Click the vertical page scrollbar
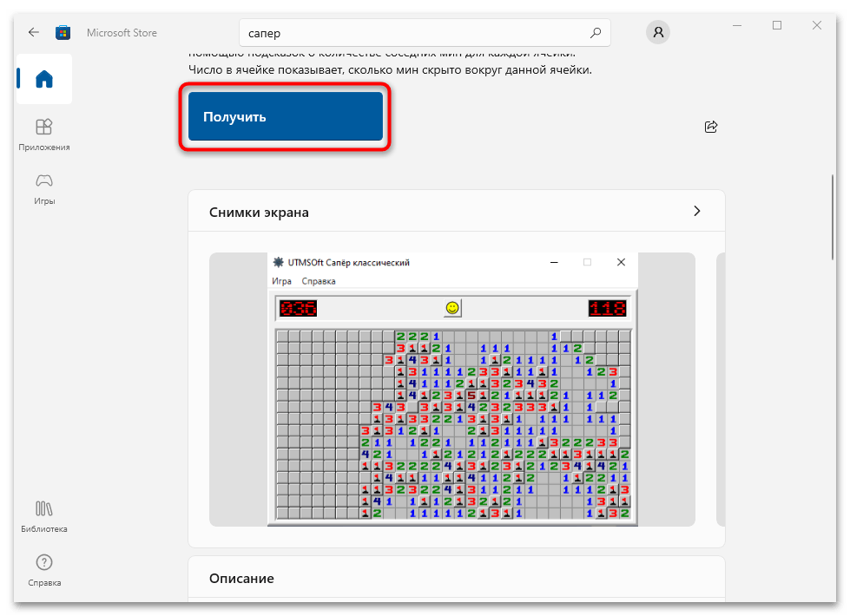 pyautogui.click(x=834, y=218)
